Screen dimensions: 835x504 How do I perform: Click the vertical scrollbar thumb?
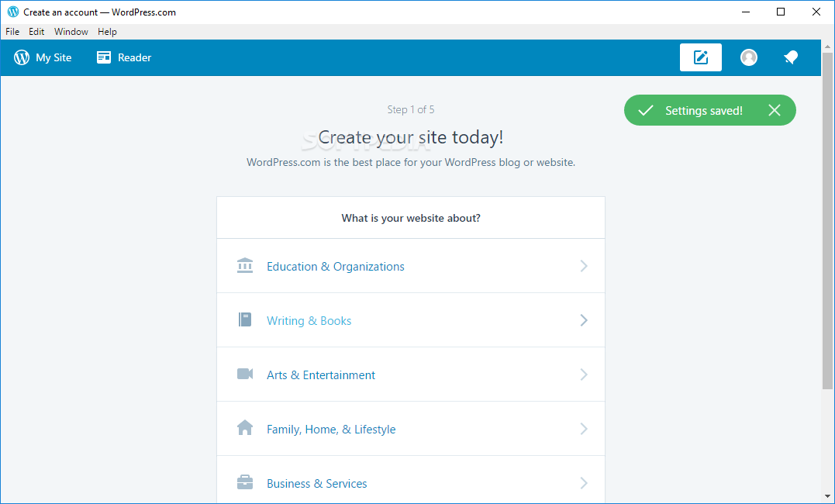[x=827, y=220]
